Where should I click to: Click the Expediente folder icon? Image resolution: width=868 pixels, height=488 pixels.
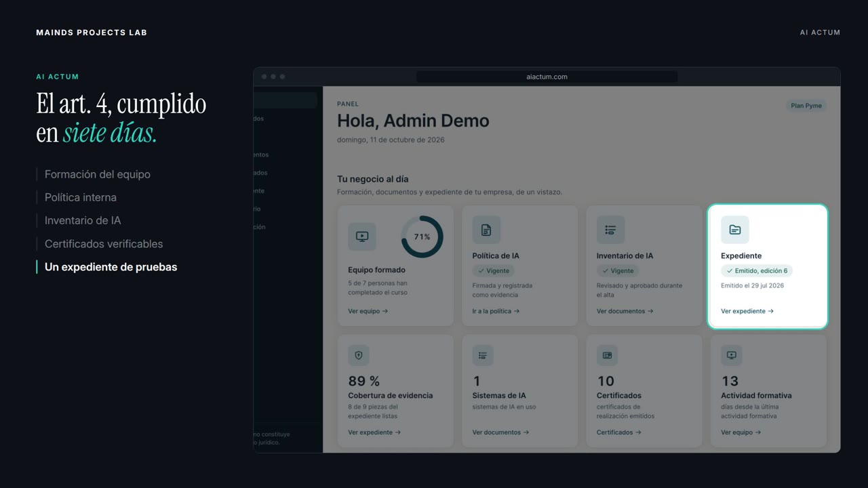(x=735, y=230)
